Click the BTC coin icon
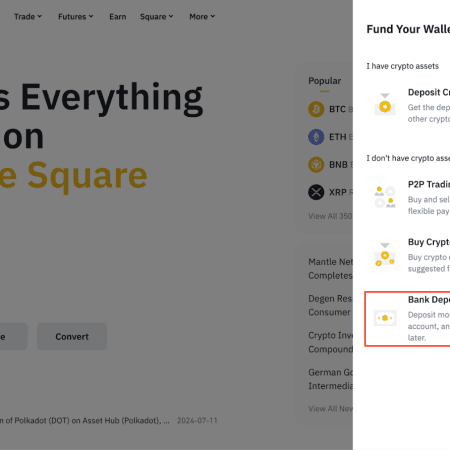The height and width of the screenshot is (450, 450). tap(316, 109)
